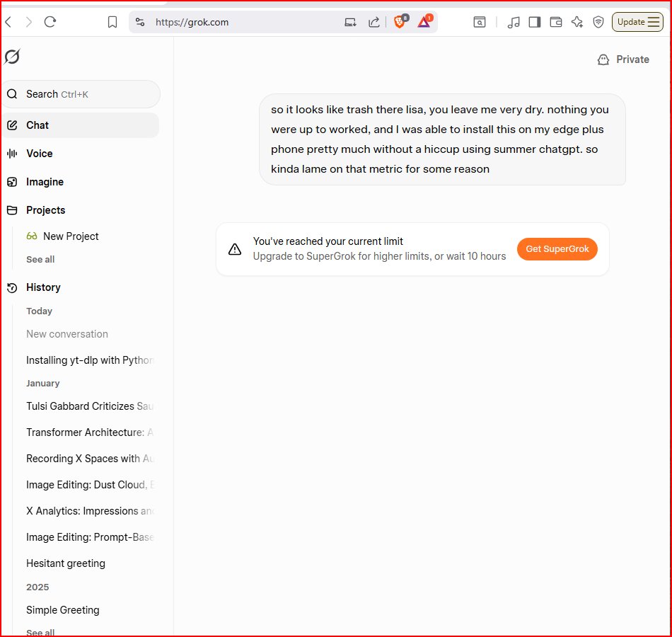Open Transformer Architecture chat

click(x=90, y=432)
